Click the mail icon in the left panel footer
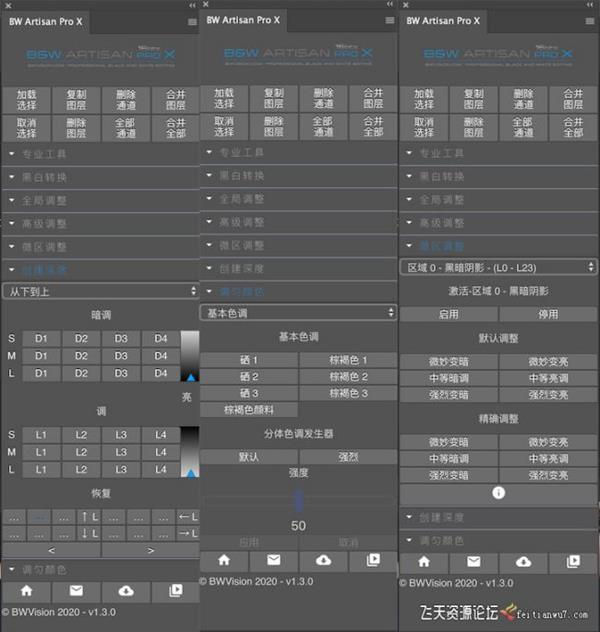Viewport: 600px width, 632px height. tap(76, 591)
